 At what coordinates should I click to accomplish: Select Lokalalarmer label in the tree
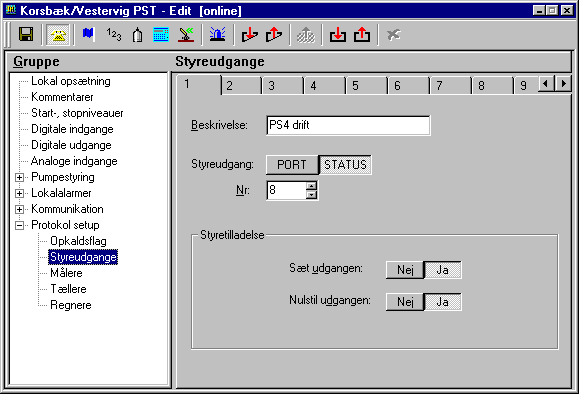click(x=61, y=193)
